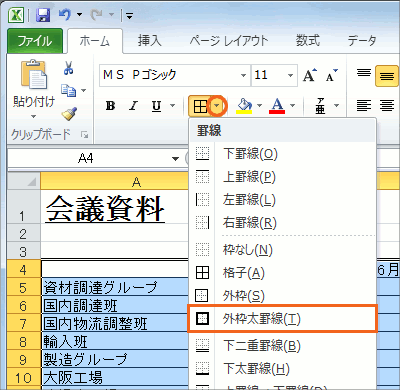Viewport: 400px width, 390px height.
Task: Apply the yellow fill color bucket
Action: point(244,106)
